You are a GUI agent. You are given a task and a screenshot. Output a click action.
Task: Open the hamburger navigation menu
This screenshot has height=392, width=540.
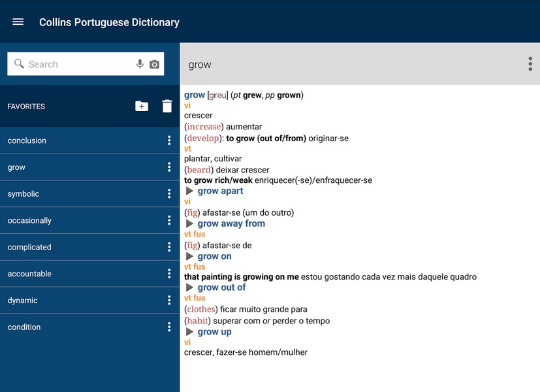point(18,22)
